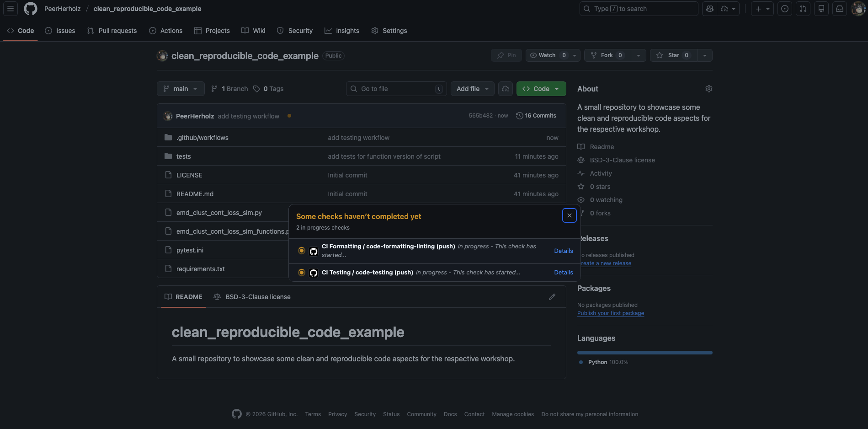Open pull requests icon in top bar

click(x=803, y=9)
